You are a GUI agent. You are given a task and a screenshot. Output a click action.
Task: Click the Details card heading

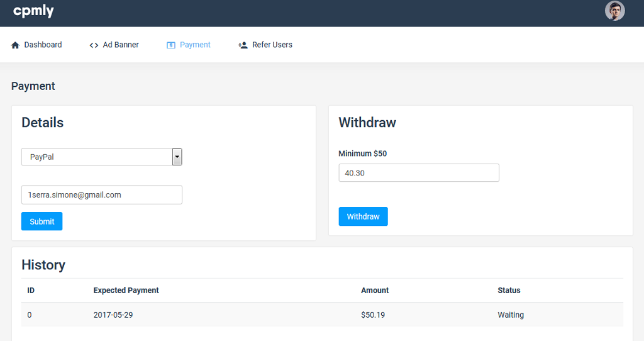pos(42,123)
